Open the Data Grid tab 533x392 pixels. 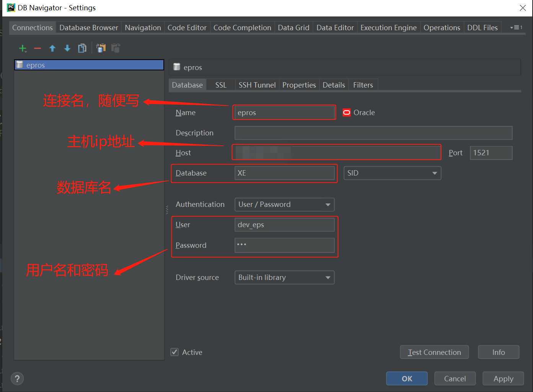pos(293,28)
